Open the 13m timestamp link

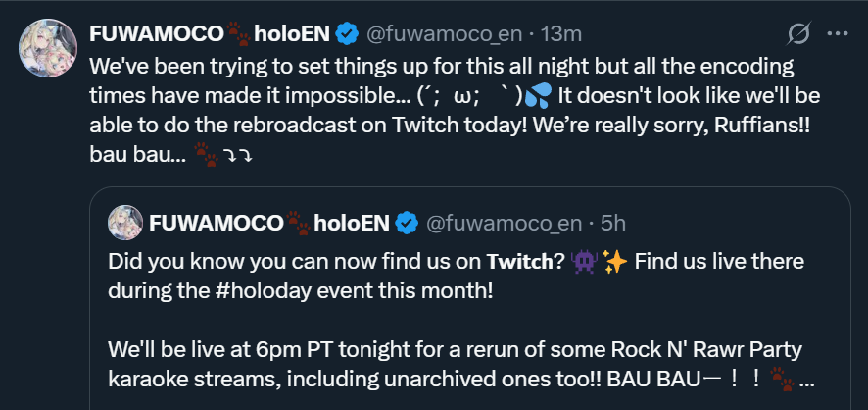(x=562, y=34)
